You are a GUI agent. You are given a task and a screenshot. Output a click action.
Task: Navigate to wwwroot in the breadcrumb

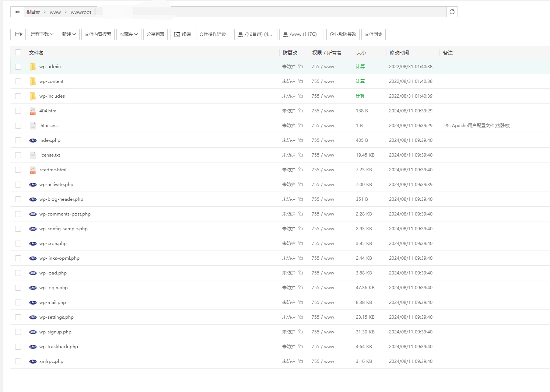point(81,12)
